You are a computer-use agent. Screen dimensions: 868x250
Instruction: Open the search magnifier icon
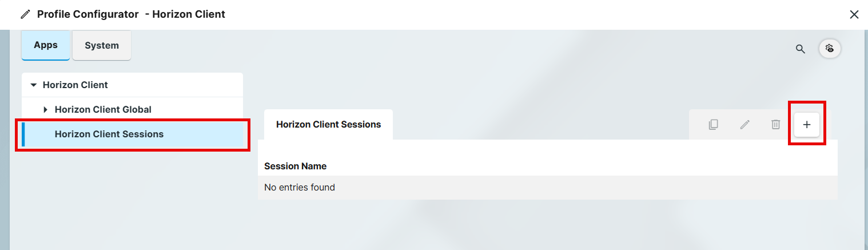pyautogui.click(x=801, y=49)
